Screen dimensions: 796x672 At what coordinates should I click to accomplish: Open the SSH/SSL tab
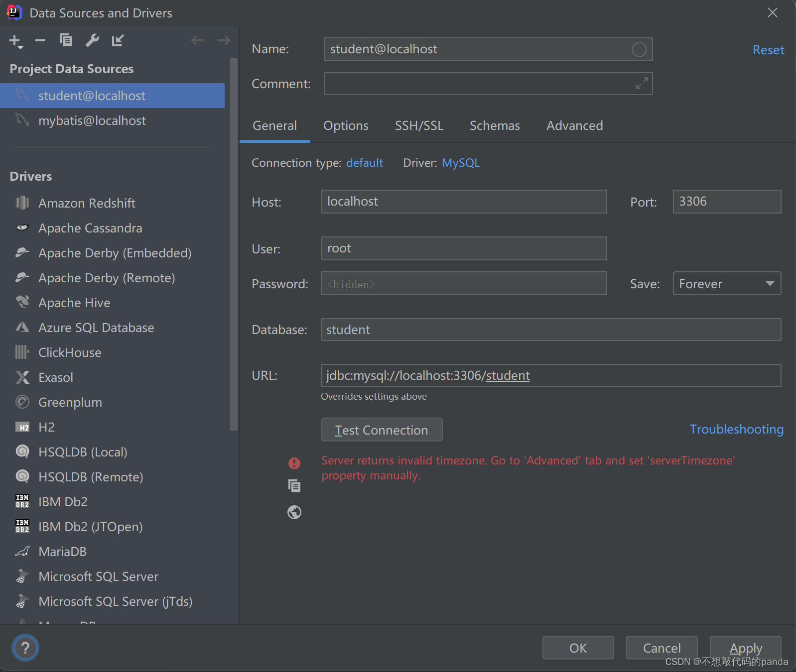point(419,126)
